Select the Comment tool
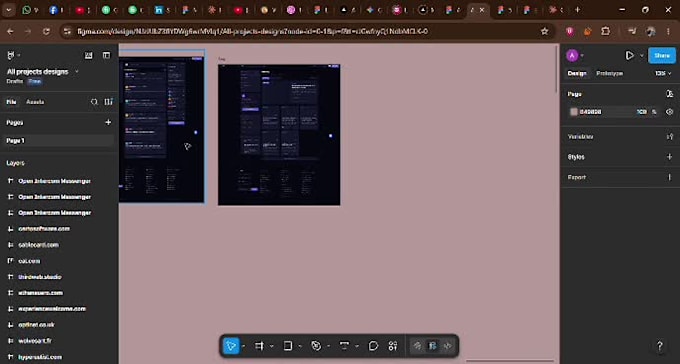Image resolution: width=680 pixels, height=364 pixels. (373, 346)
